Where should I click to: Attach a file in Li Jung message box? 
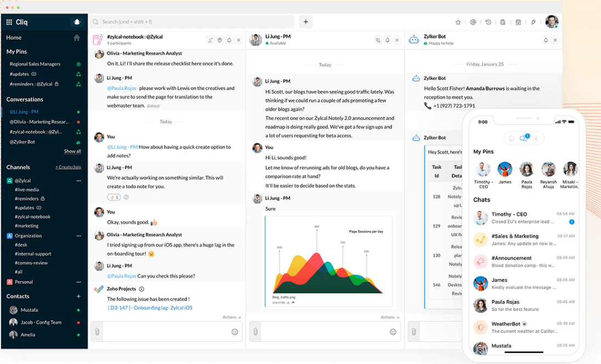[256, 332]
